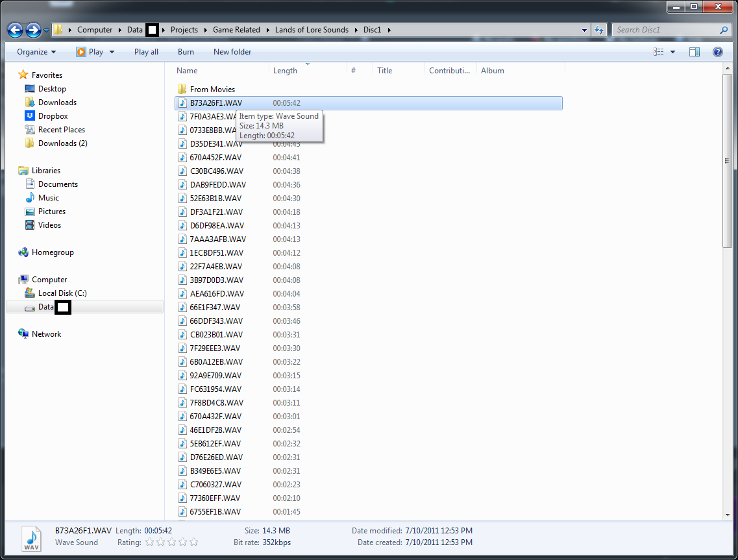Select file FC631954.WAV icon
The image size is (738, 560).
pos(182,389)
